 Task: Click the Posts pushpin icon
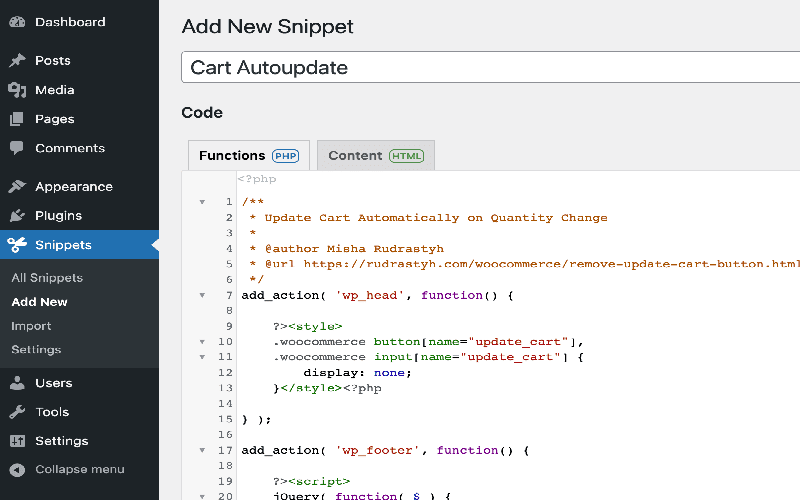[x=17, y=60]
